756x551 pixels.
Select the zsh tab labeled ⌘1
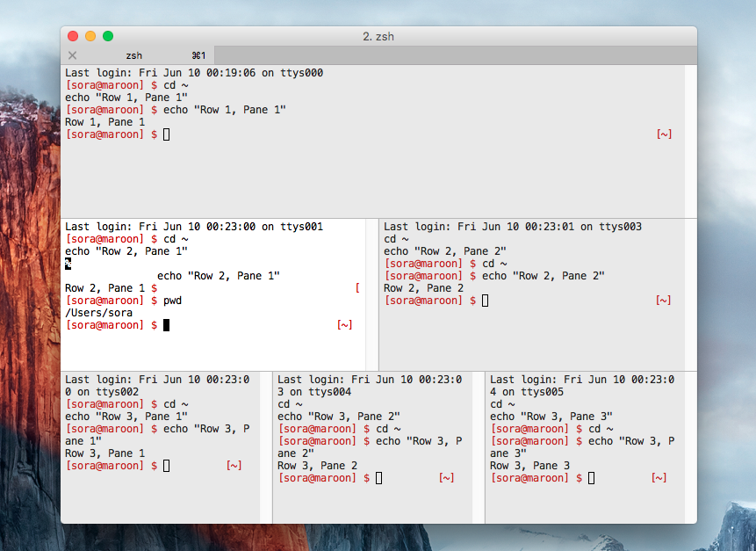138,55
